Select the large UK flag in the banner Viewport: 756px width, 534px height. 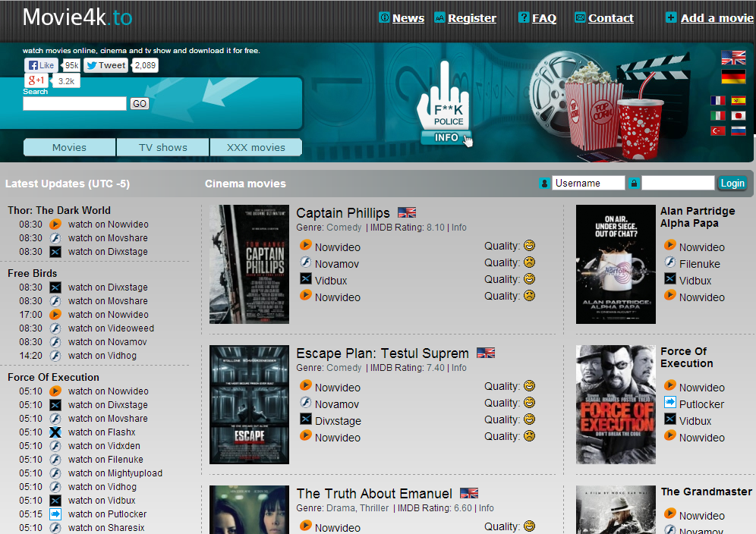pos(733,58)
